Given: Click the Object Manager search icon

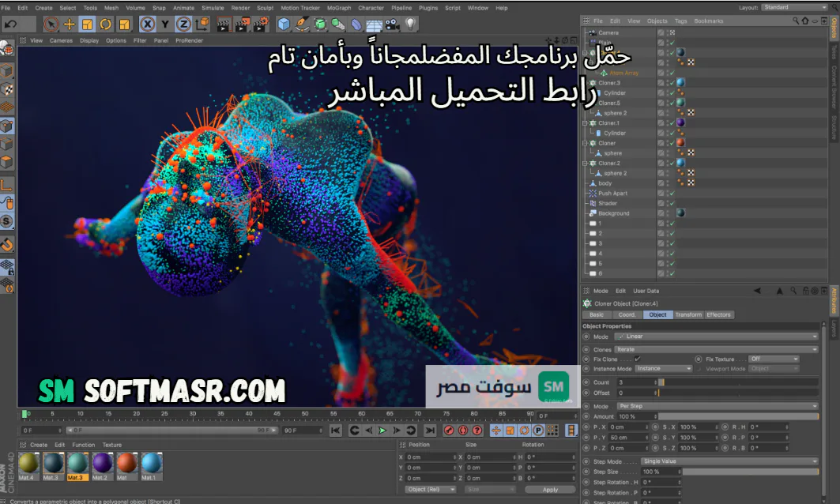Looking at the screenshot, I should (x=796, y=21).
